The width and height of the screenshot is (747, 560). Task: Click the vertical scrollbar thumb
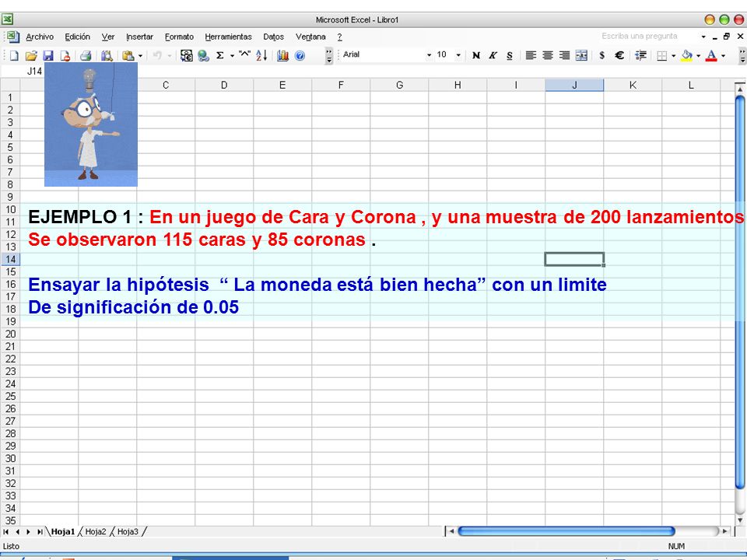click(740, 293)
